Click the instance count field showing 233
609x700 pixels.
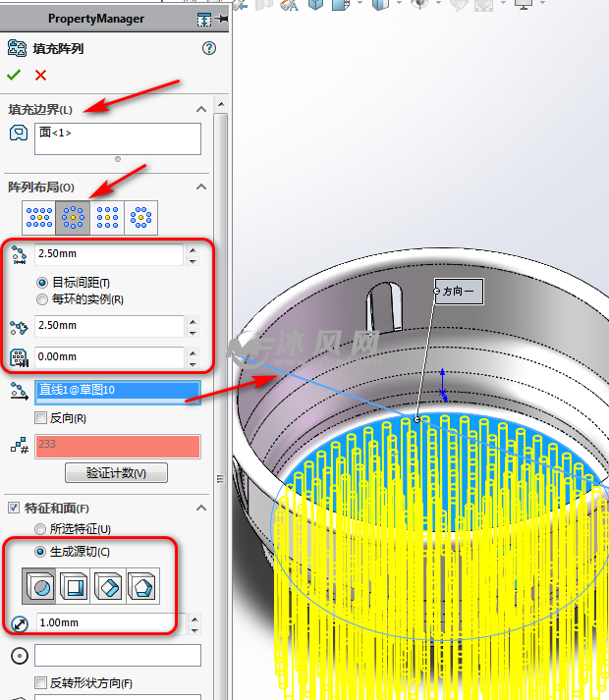point(118,447)
